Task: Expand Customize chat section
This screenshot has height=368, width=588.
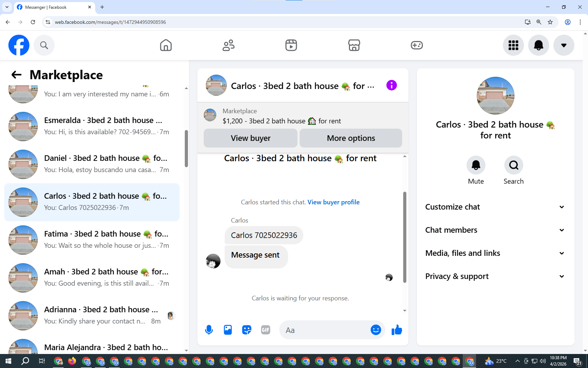Action: coord(495,207)
